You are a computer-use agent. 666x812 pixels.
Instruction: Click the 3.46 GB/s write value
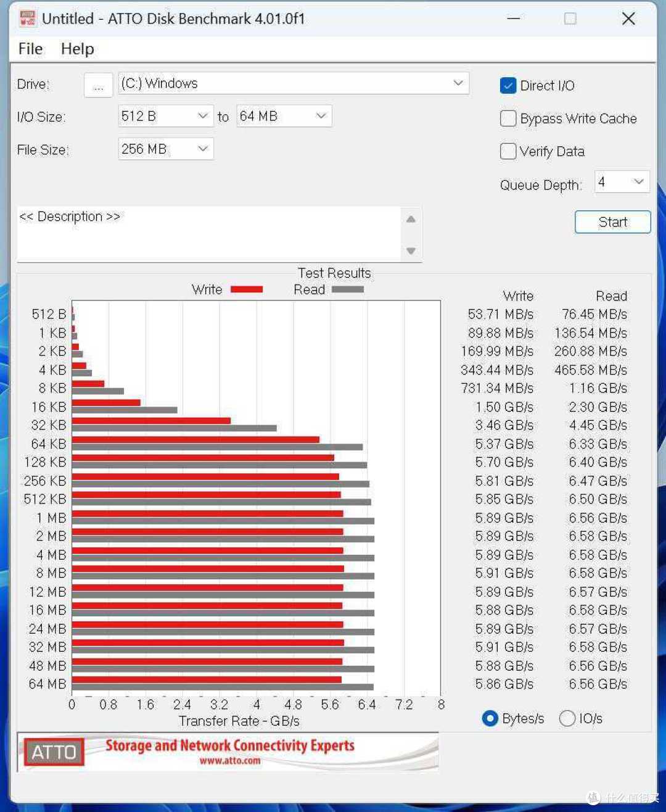click(x=504, y=425)
